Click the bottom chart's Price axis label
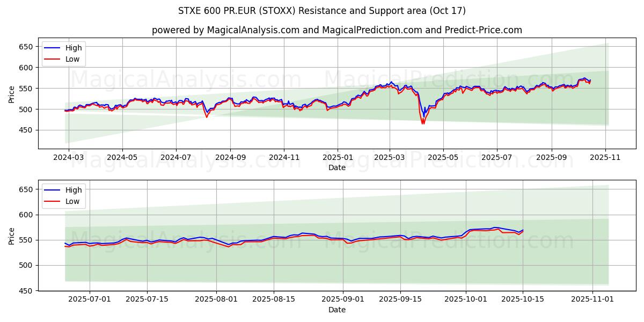 12,236
